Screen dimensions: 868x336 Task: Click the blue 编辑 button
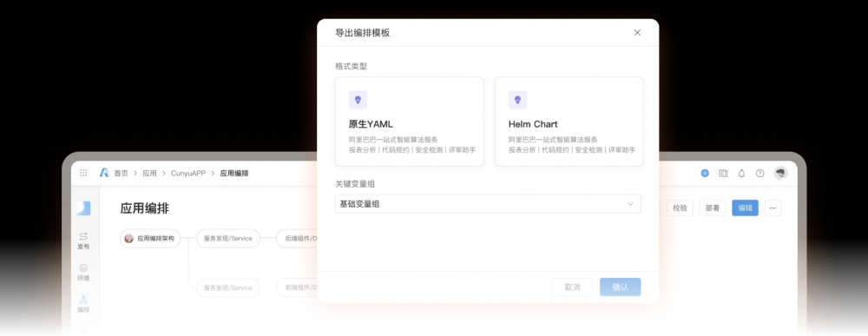(745, 208)
